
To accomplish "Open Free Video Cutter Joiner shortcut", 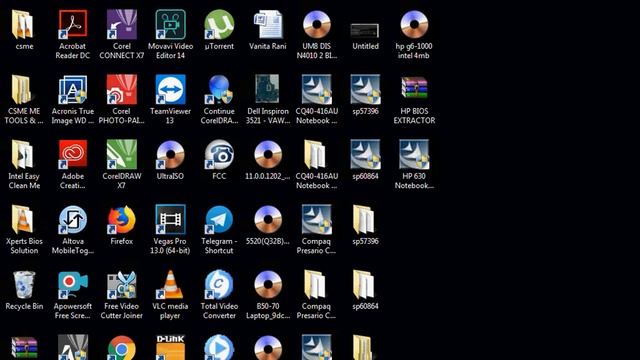I will tap(121, 285).
